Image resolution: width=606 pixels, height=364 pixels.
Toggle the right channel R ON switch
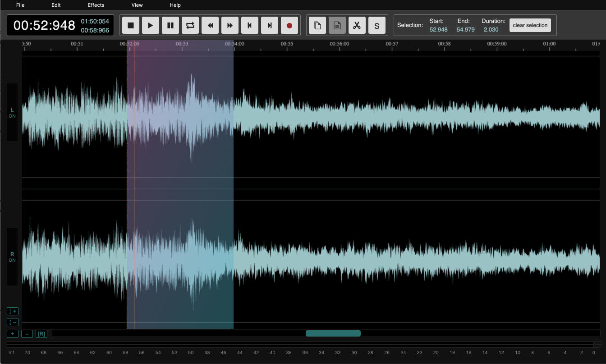click(12, 257)
